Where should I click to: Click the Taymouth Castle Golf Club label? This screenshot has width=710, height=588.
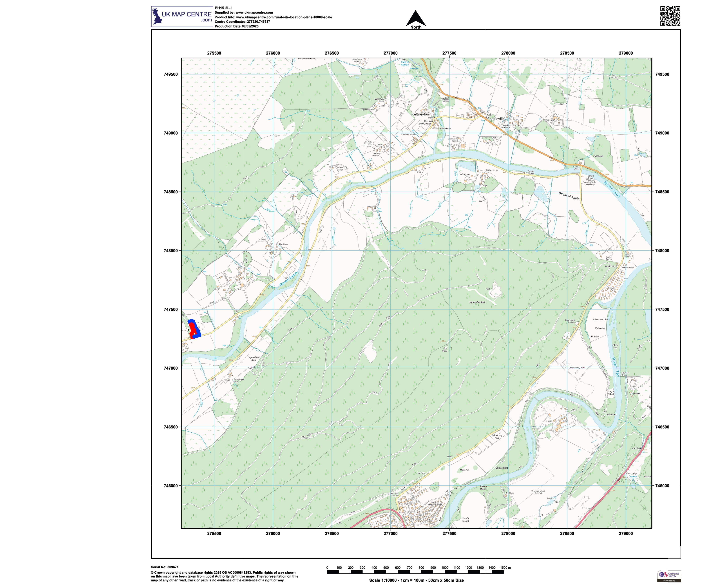tap(539, 492)
